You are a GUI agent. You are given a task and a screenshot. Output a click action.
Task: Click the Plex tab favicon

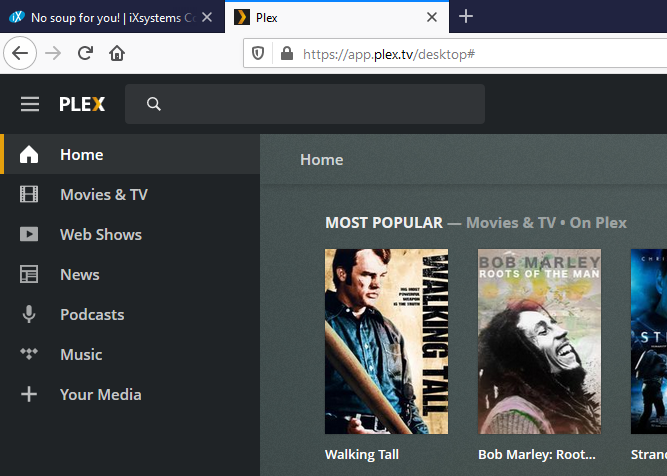click(x=242, y=17)
